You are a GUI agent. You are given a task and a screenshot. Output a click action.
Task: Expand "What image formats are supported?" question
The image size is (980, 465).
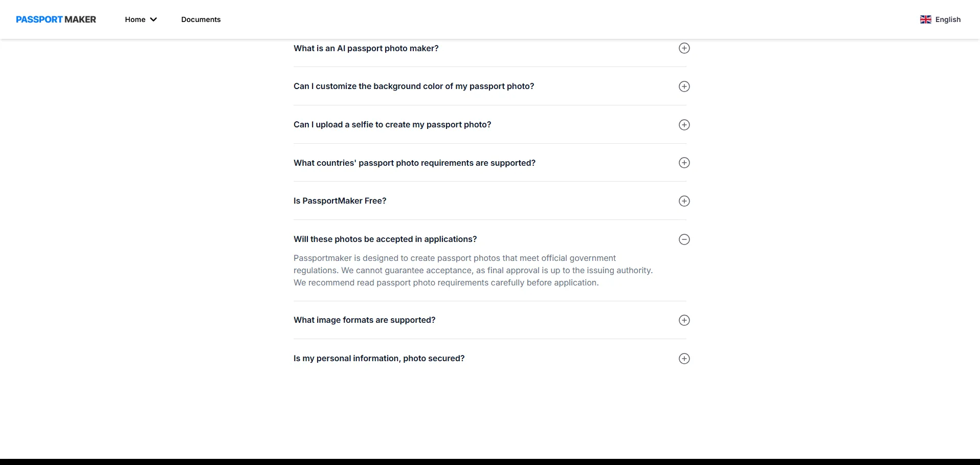(x=364, y=320)
